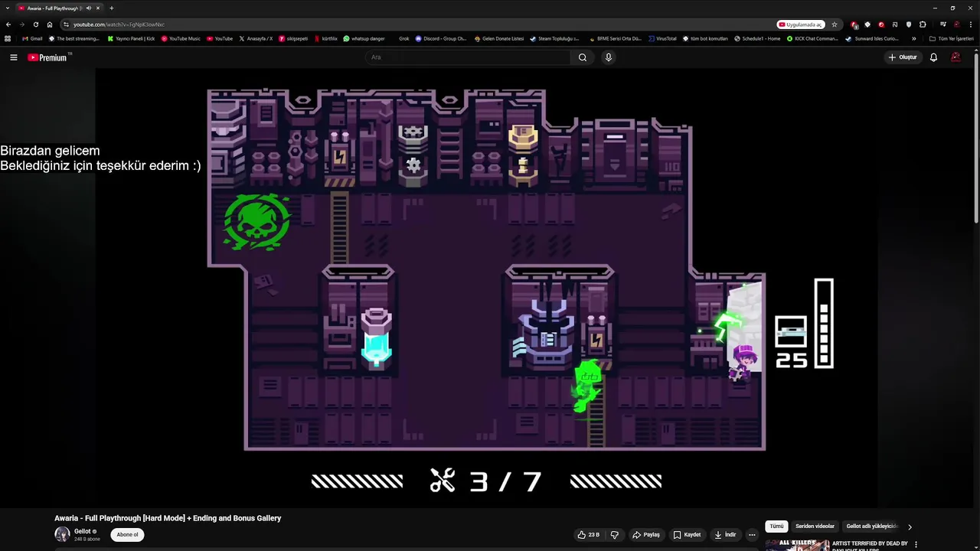Save the video with Kaydet
The image size is (980, 551).
[x=687, y=535]
